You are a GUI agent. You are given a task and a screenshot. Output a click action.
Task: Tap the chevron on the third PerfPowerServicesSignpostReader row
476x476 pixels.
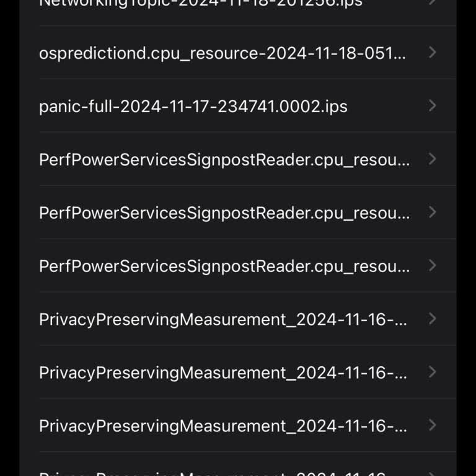click(x=433, y=266)
